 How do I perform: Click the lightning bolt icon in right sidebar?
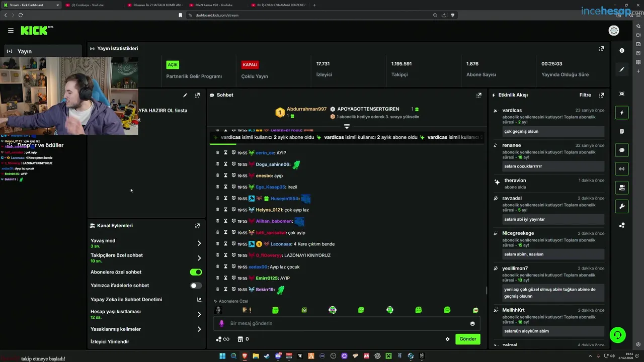click(622, 113)
